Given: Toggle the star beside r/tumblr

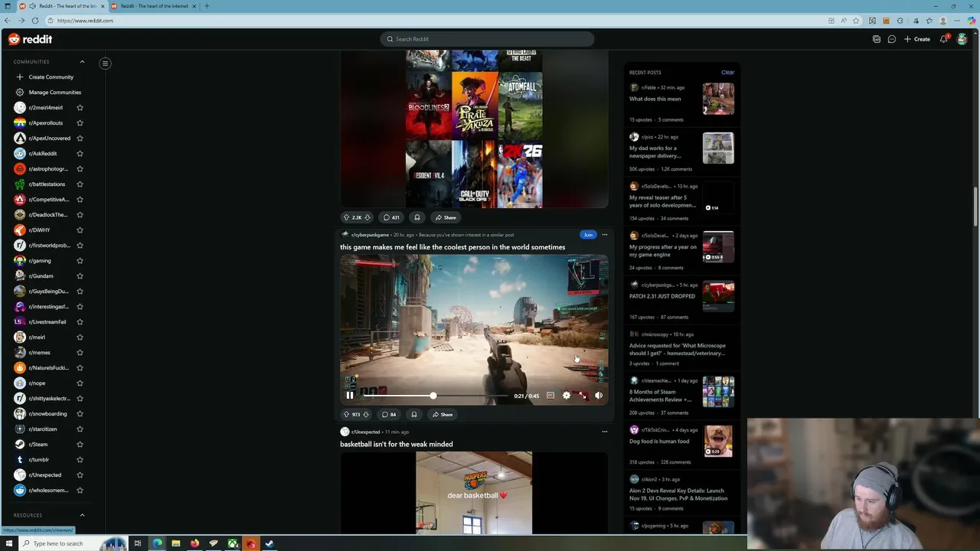Looking at the screenshot, I should point(80,460).
